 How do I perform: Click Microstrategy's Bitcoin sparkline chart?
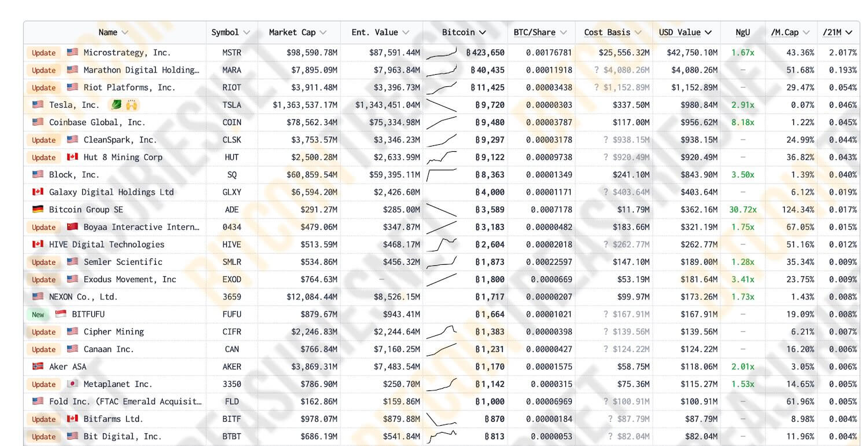click(442, 53)
